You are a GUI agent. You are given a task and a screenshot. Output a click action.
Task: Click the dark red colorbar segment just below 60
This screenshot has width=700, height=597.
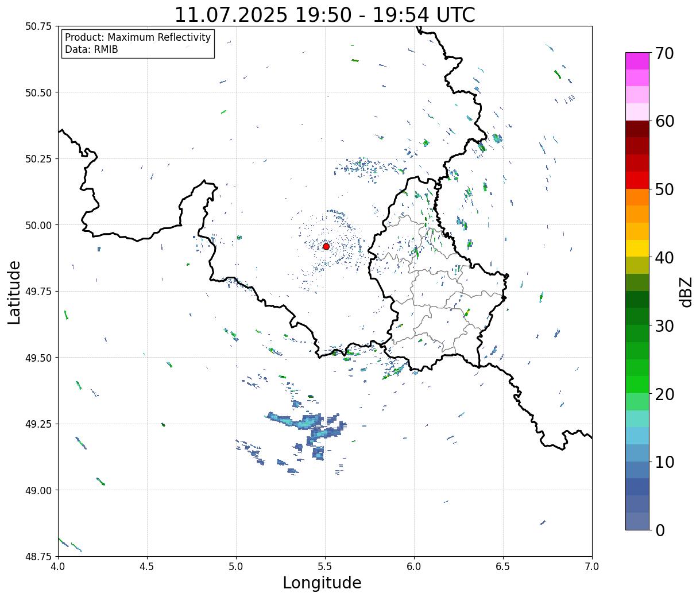pos(637,129)
